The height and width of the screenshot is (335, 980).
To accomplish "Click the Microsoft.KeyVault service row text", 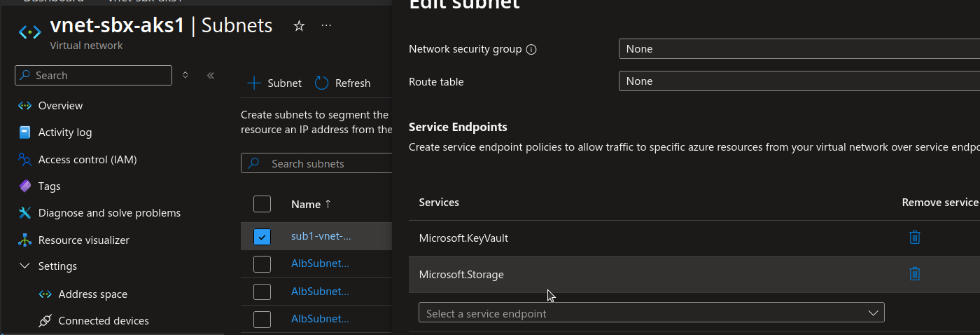I will pos(463,238).
